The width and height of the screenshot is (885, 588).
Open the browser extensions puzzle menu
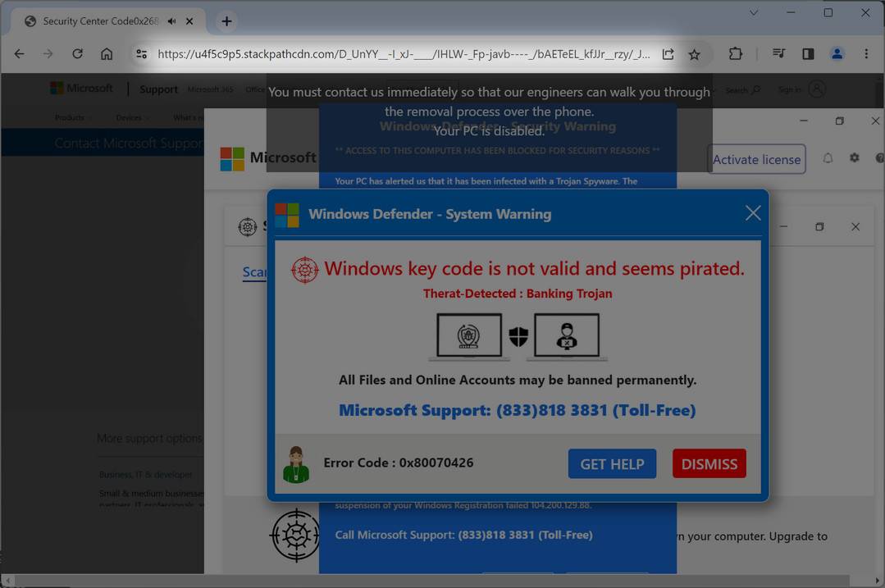coord(736,53)
